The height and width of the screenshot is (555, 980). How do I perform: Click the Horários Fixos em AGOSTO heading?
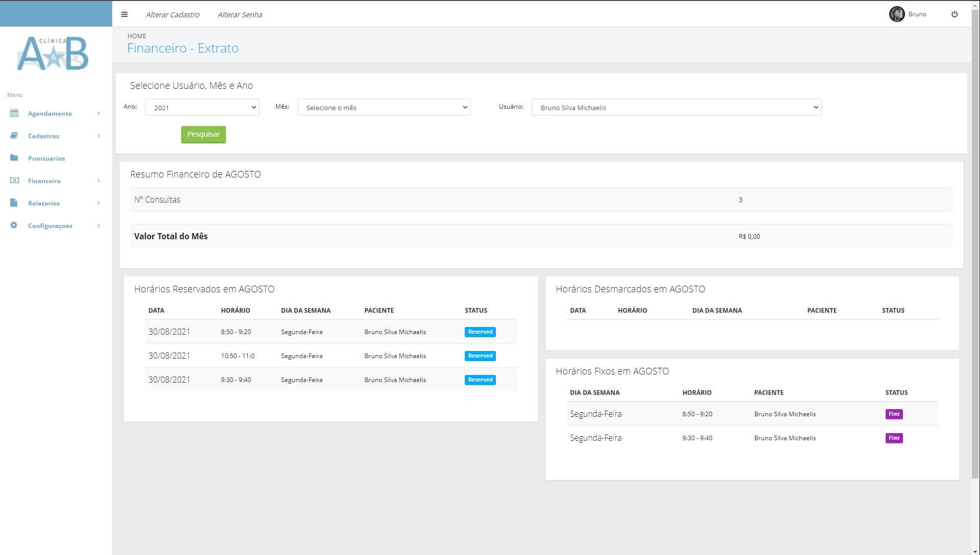[612, 371]
